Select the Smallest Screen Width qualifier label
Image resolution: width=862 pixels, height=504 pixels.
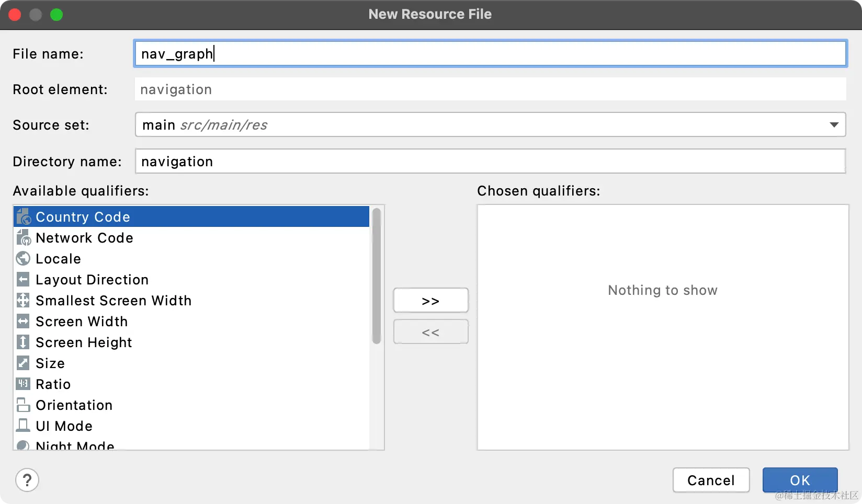pos(114,301)
